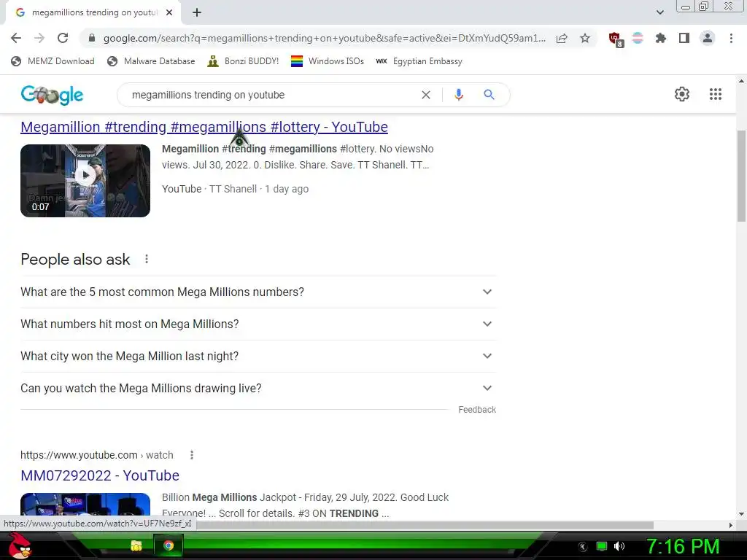The image size is (747, 560).
Task: Open the Chrome profile avatar
Action: click(x=708, y=38)
